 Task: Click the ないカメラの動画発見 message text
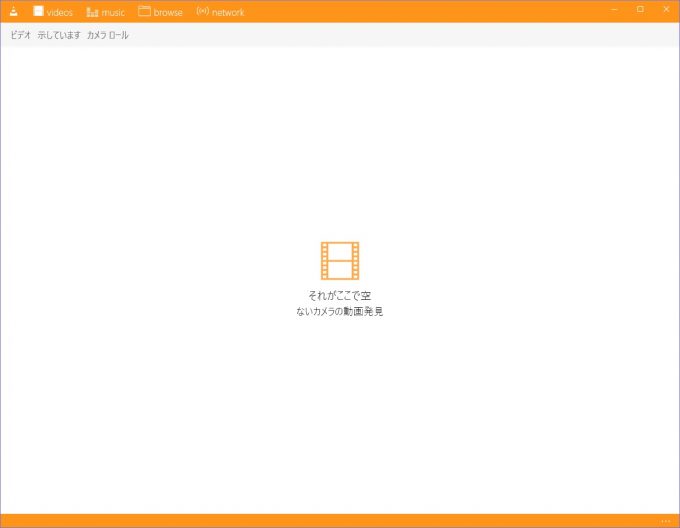click(x=340, y=311)
